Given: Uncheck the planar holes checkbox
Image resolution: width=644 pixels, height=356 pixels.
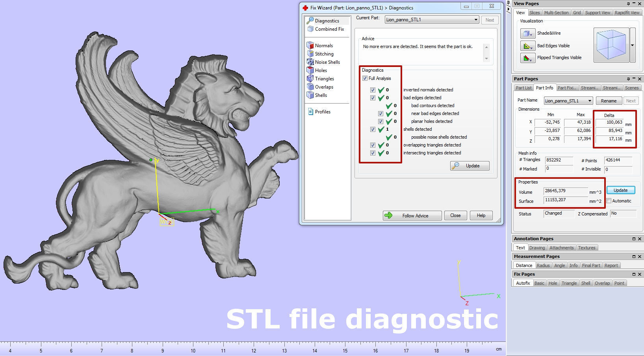Looking at the screenshot, I should click(x=380, y=121).
